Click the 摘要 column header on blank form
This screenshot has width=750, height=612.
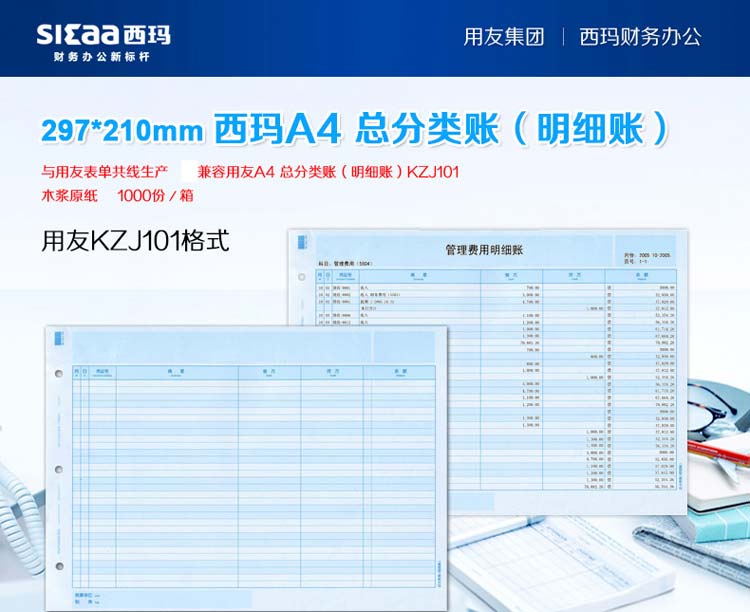click(176, 372)
